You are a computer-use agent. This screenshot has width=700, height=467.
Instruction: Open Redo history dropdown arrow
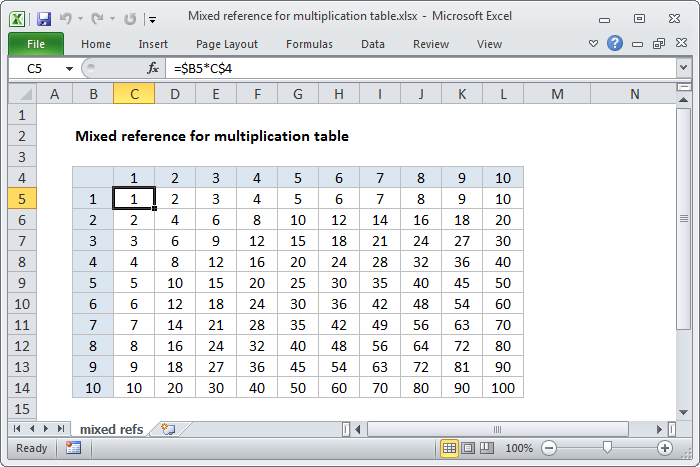112,19
